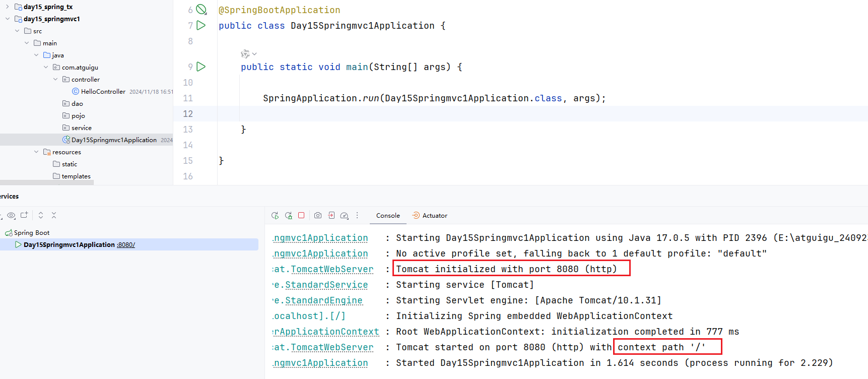868x379 pixels.
Task: Click the Rerun in Debug mode icon
Action: [288, 215]
